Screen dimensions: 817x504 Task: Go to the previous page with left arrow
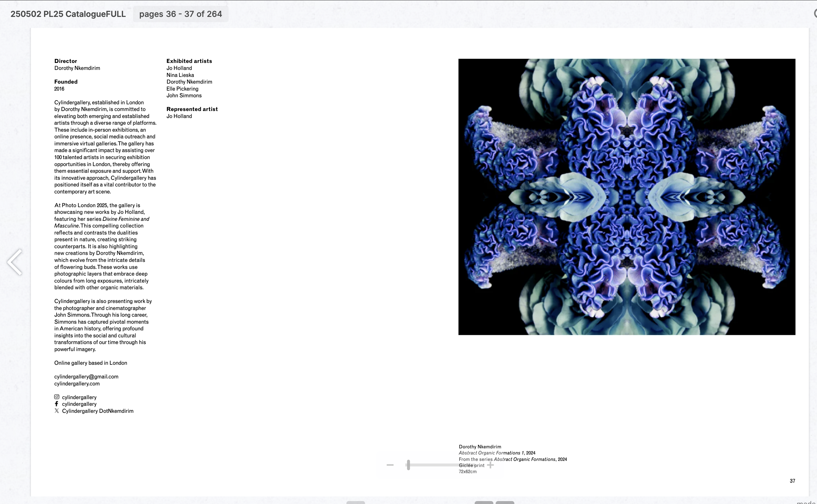point(15,262)
